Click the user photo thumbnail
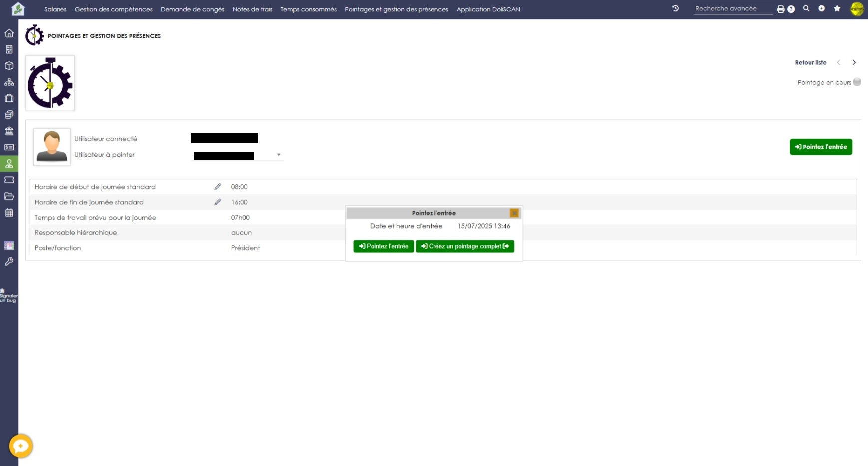This screenshot has width=868, height=466. click(x=52, y=147)
